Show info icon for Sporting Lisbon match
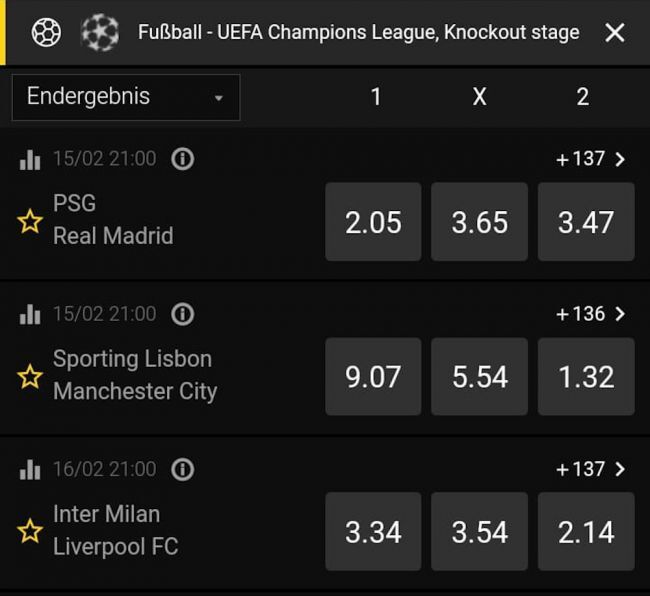Viewport: 650px width, 596px height. [x=182, y=314]
